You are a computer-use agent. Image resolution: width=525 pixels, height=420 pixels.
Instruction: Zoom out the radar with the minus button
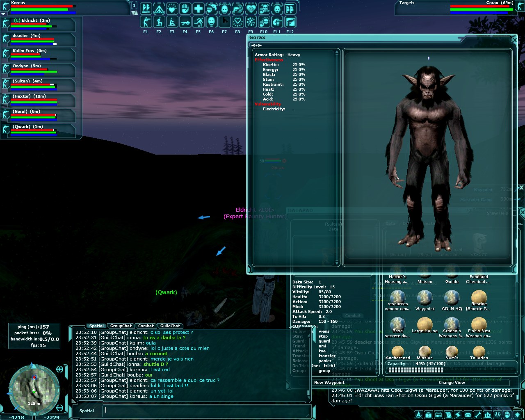60,409
